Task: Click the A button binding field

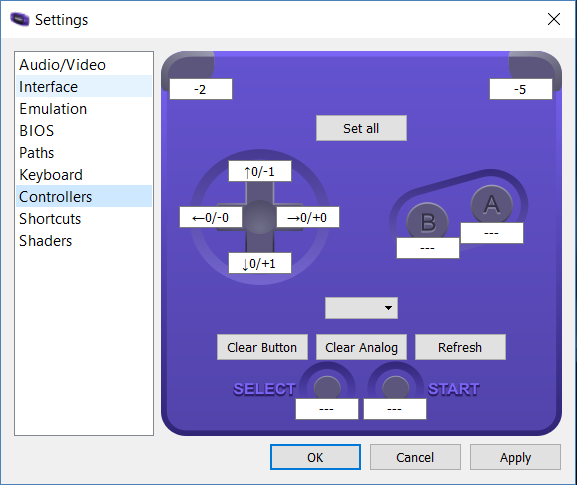Action: click(492, 233)
